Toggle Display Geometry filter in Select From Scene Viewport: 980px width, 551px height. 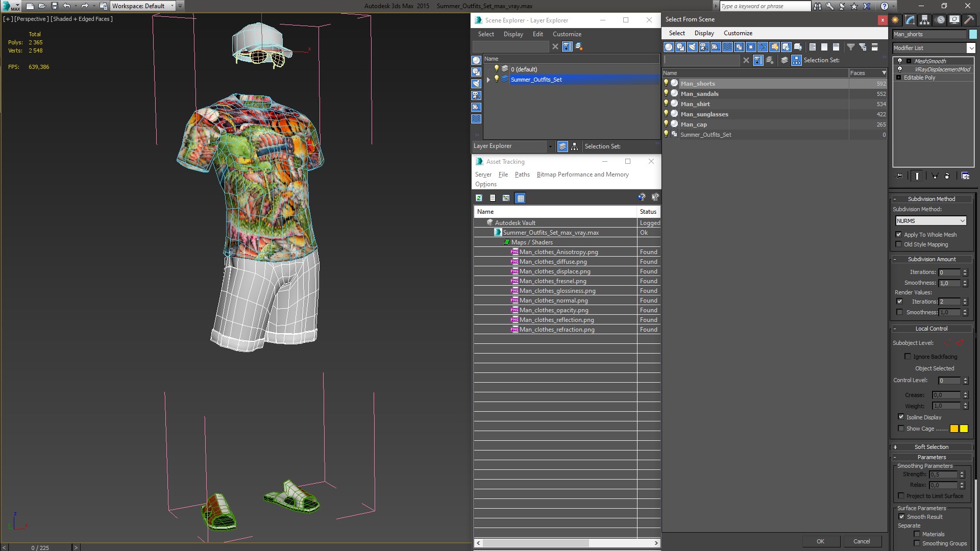(669, 47)
